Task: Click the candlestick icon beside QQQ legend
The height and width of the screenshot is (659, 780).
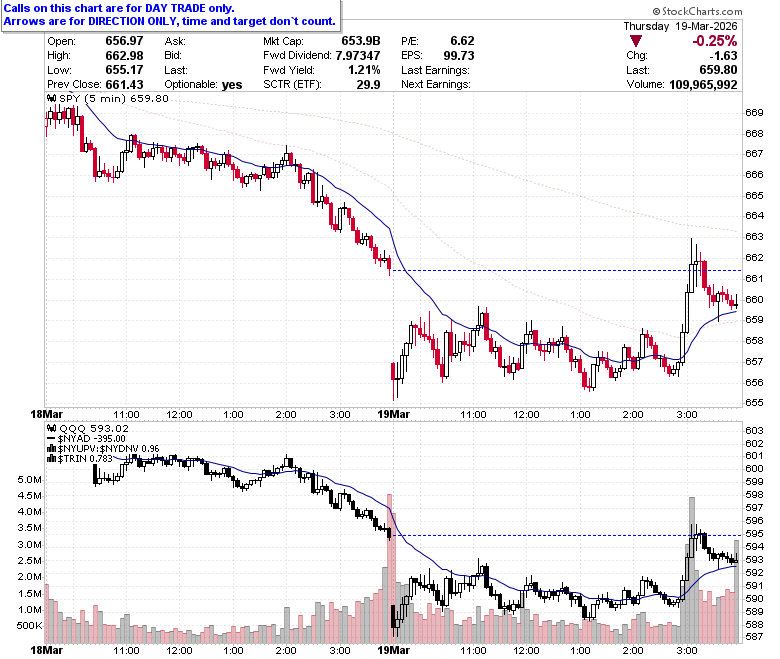Action: coord(51,428)
